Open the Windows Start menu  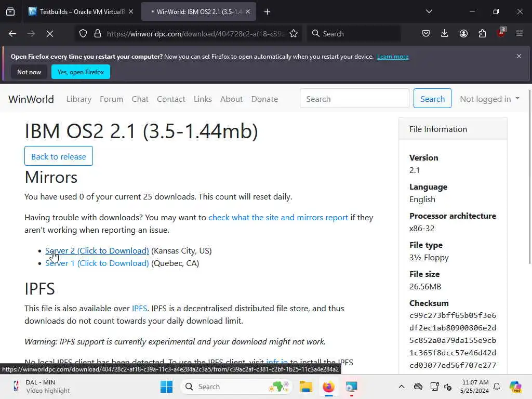click(x=166, y=387)
